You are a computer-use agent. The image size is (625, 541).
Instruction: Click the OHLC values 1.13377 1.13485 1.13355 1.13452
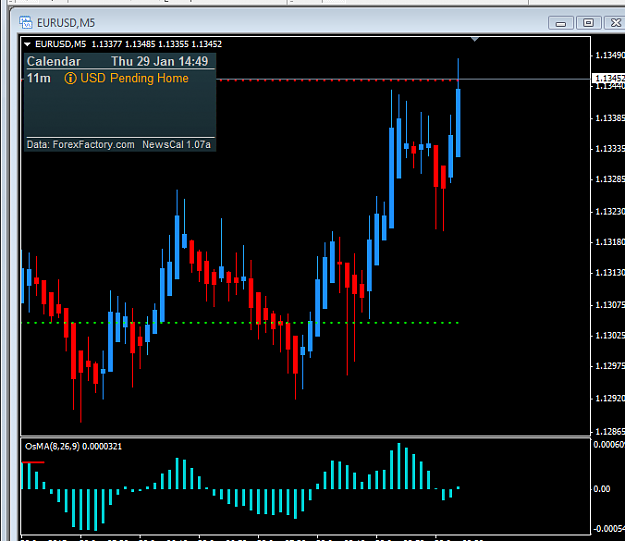click(157, 44)
